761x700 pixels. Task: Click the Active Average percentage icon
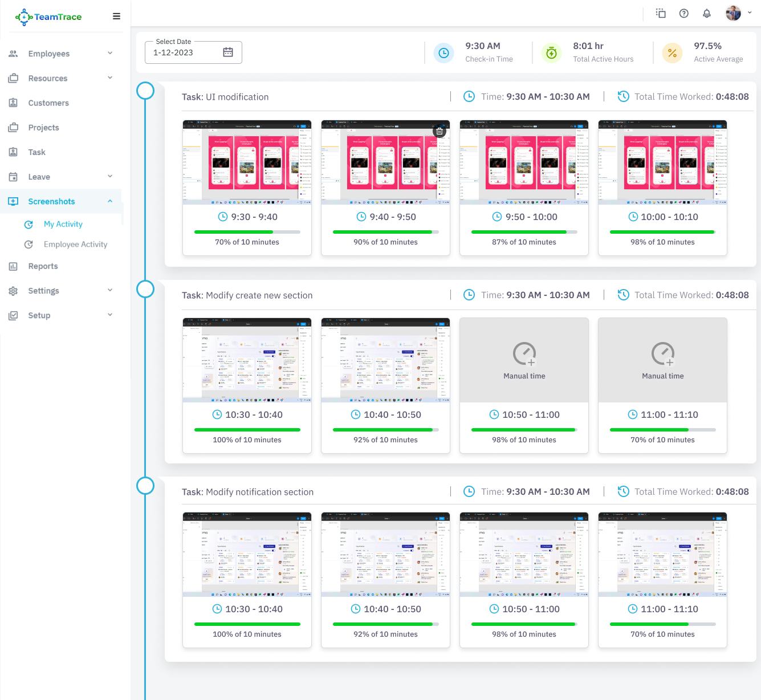coord(672,52)
